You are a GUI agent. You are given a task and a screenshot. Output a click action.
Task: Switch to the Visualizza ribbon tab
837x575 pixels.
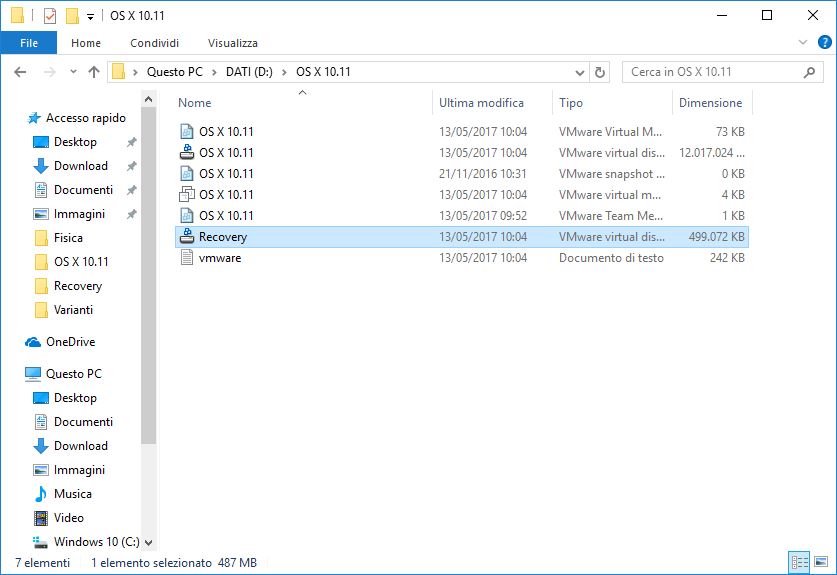[233, 43]
